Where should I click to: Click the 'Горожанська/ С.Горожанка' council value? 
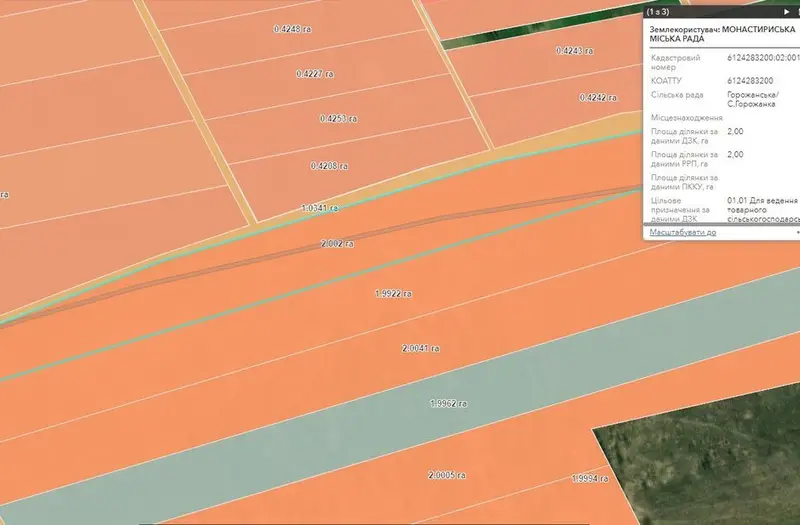(753, 99)
